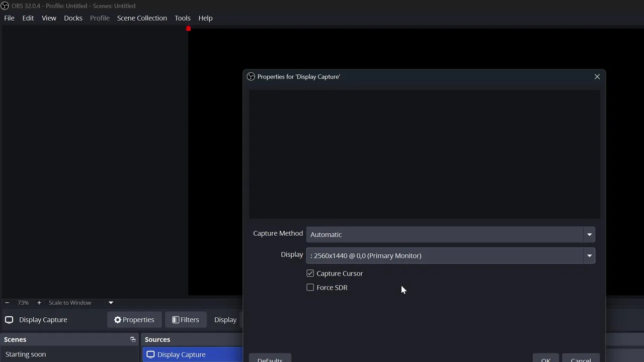644x362 pixels.
Task: Open source Properties with gear button
Action: tap(134, 320)
